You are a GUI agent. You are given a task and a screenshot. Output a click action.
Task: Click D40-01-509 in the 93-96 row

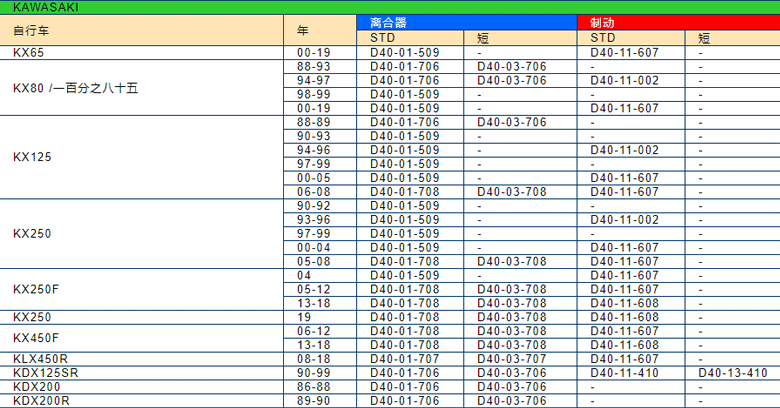[405, 219]
